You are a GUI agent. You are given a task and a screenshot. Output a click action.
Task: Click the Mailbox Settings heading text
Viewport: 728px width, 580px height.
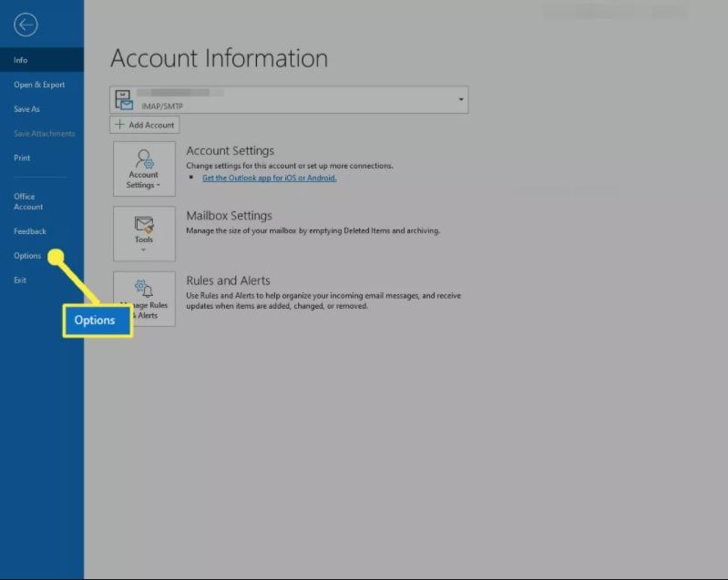point(230,216)
